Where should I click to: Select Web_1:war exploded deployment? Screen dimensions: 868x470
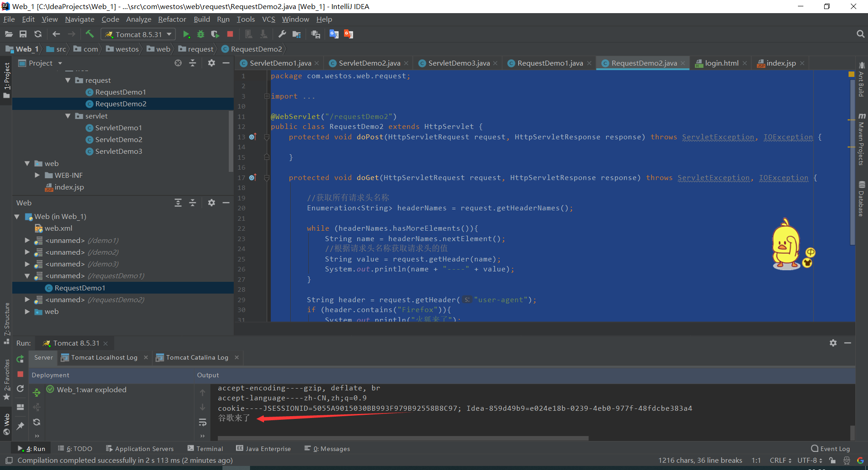click(87, 389)
